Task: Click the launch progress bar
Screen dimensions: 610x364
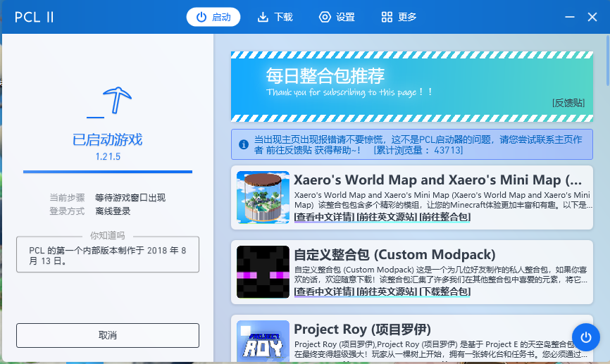Action: 108,172
